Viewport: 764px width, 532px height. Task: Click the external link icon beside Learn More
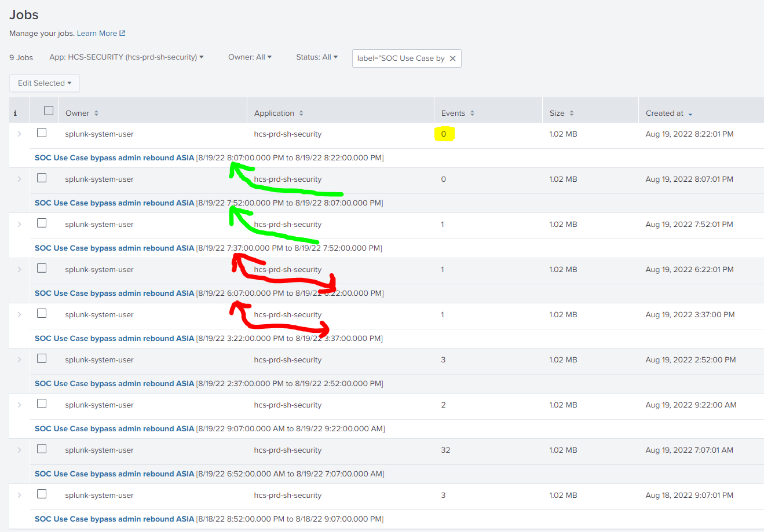(121, 33)
